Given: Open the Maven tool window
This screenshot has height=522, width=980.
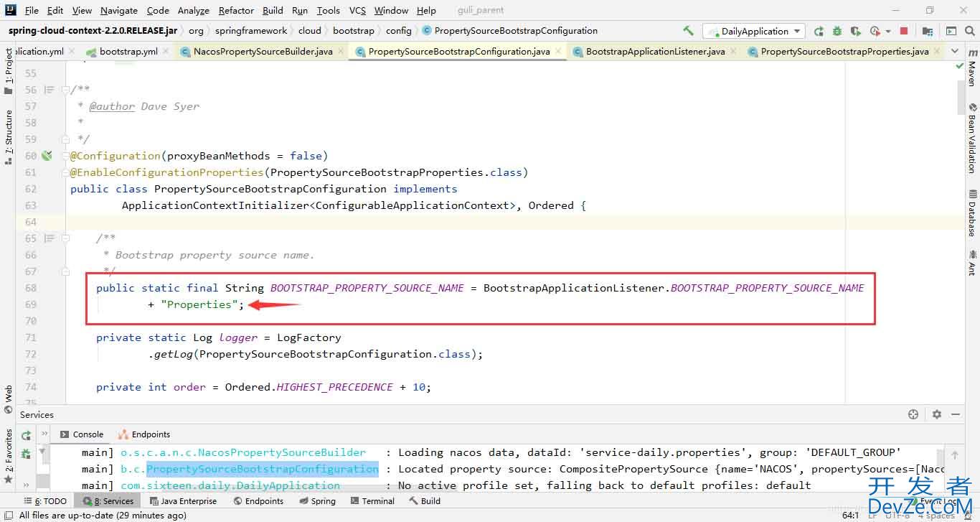Looking at the screenshot, I should [972, 68].
